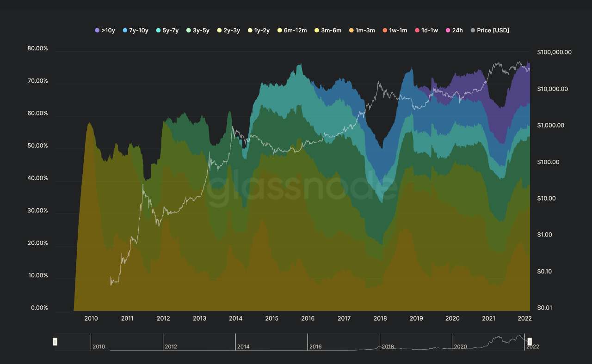
Task: Click the $1,000.00 price axis label
Action: (x=552, y=125)
